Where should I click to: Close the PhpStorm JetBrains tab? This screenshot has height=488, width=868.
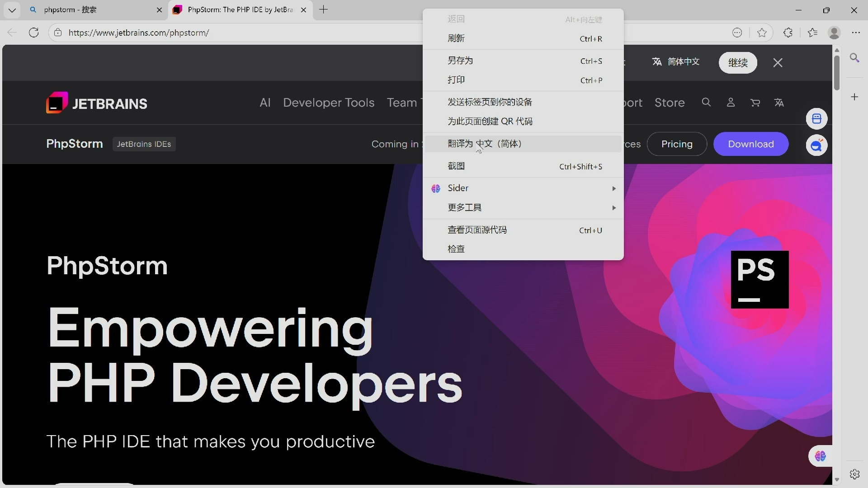[304, 10]
